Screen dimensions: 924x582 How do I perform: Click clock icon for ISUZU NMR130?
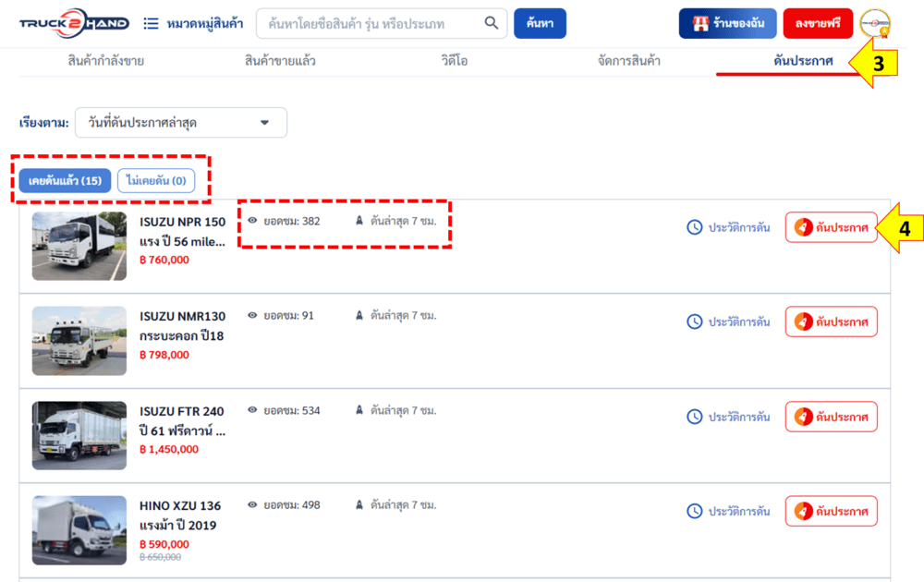click(x=695, y=321)
